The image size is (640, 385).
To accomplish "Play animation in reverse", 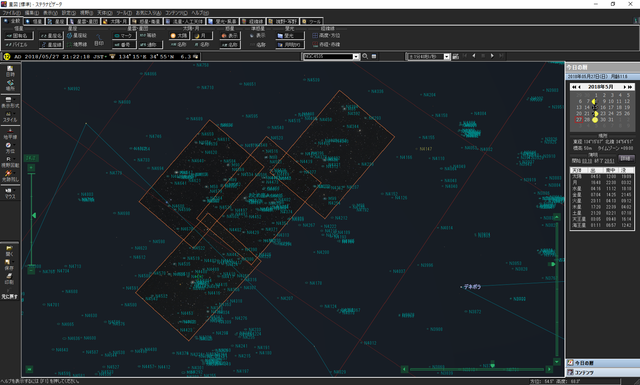I will tap(474, 56).
